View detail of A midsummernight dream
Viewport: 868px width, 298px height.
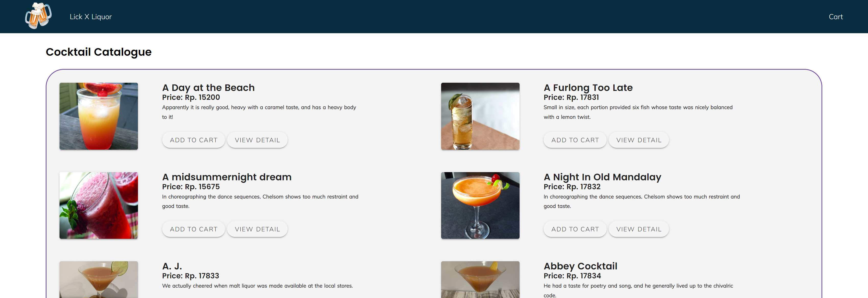[x=257, y=229]
